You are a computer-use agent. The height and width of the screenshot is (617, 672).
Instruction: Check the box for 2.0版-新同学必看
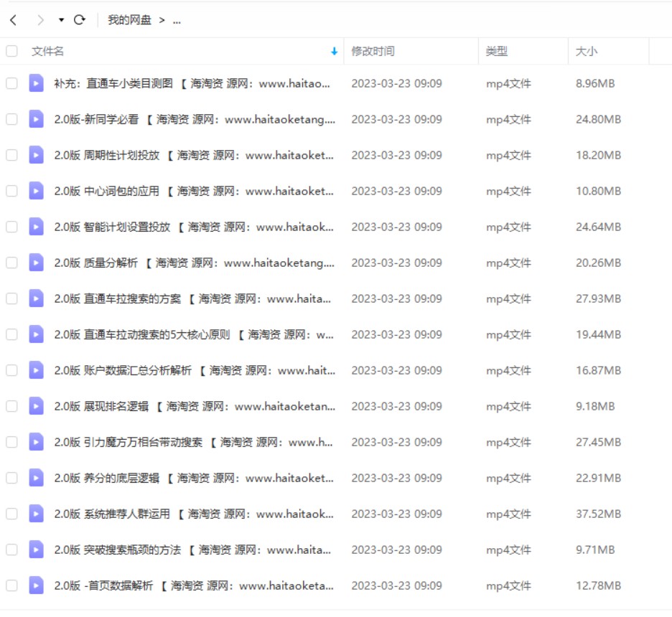coord(11,119)
